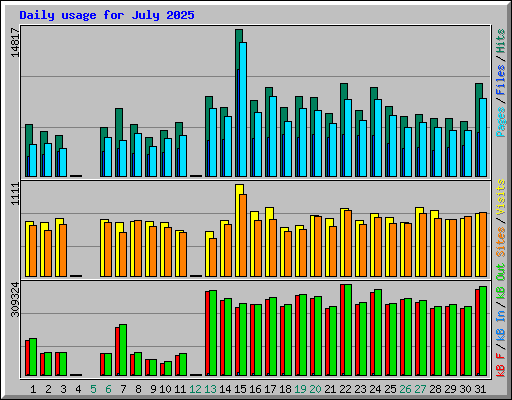Click green weekend day 19 label
Image resolution: width=512 pixels, height=400 pixels.
tap(300, 389)
